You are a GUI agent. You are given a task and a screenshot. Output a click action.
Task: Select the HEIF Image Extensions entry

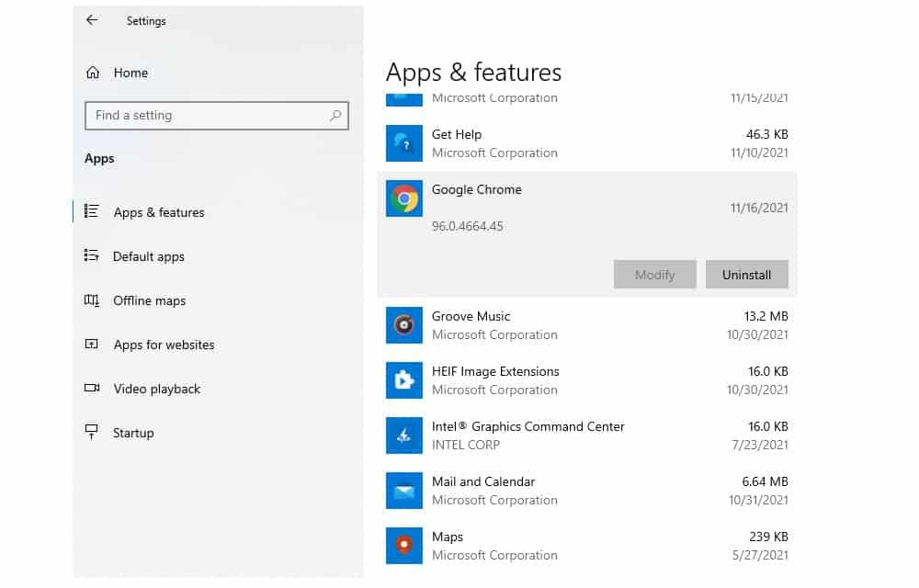coord(586,380)
